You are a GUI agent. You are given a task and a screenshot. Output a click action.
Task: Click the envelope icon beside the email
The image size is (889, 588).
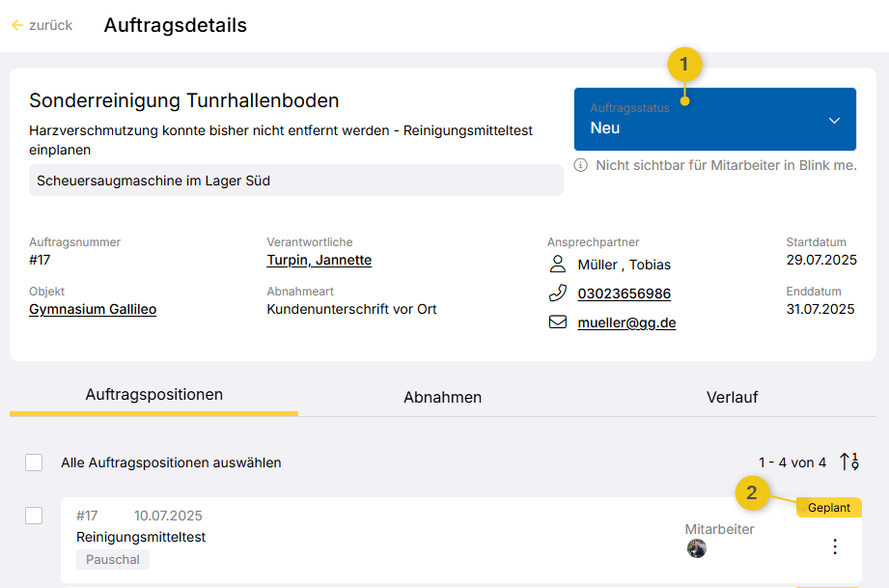pos(557,322)
